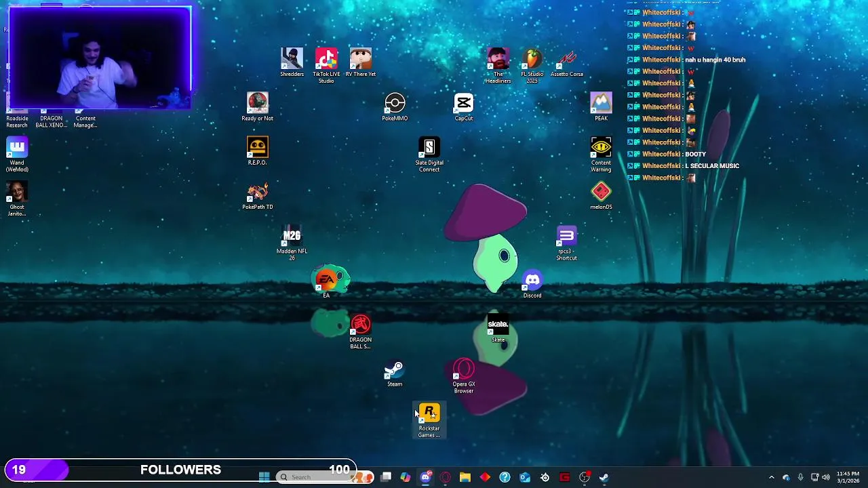Select the R.E.P.O. desktop icon
The image size is (868, 488).
258,151
